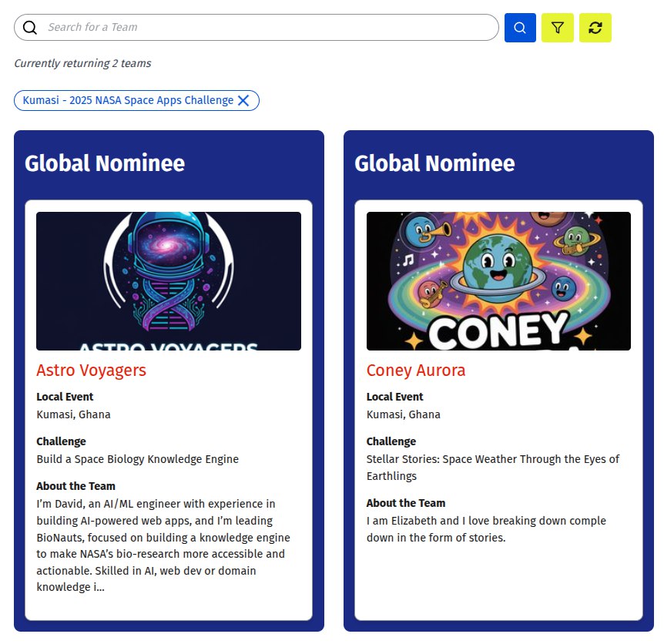Remove the Kumasi filter with the X icon
The width and height of the screenshot is (664, 644).
click(243, 100)
